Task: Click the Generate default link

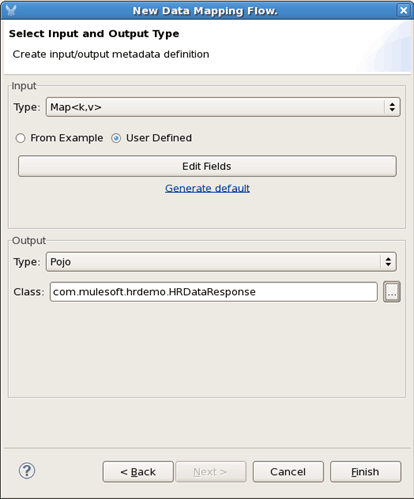Action: 207,188
